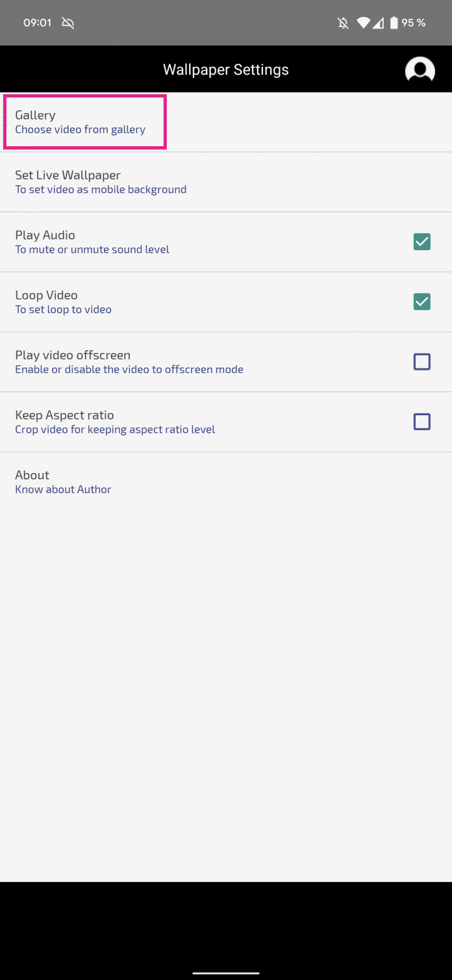Tap the home gesture navigation bar
Image resolution: width=452 pixels, height=980 pixels.
[x=226, y=973]
